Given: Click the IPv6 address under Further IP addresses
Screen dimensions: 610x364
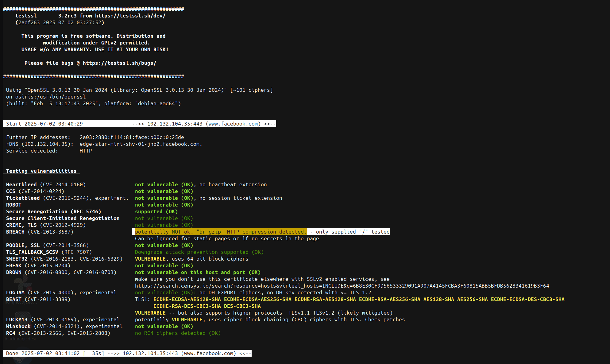Looking at the screenshot, I should pos(132,137).
